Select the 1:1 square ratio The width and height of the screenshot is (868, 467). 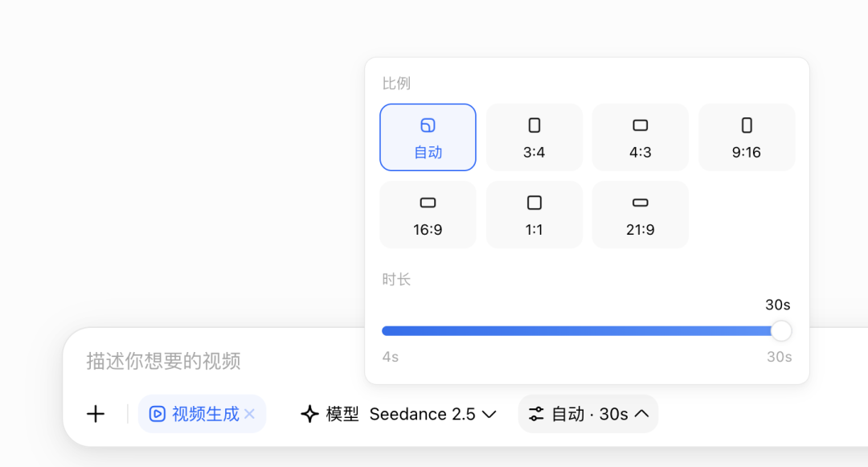(534, 215)
